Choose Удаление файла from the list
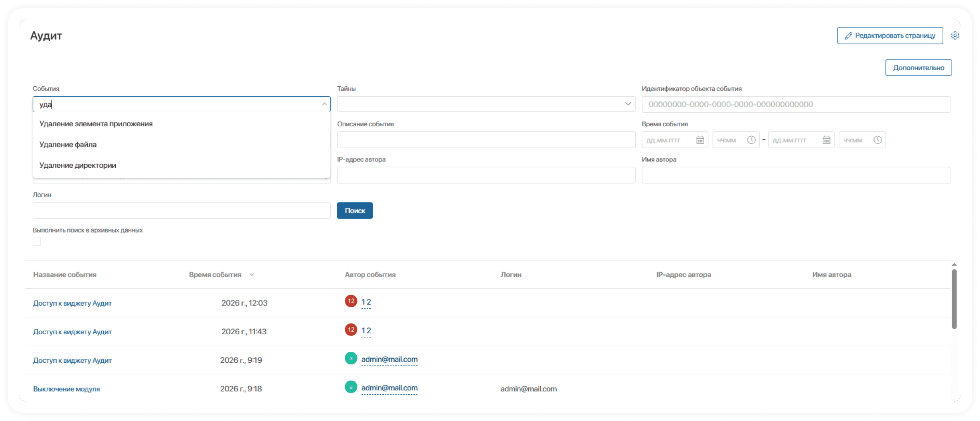Viewport: 980px width, 421px height. tap(68, 145)
